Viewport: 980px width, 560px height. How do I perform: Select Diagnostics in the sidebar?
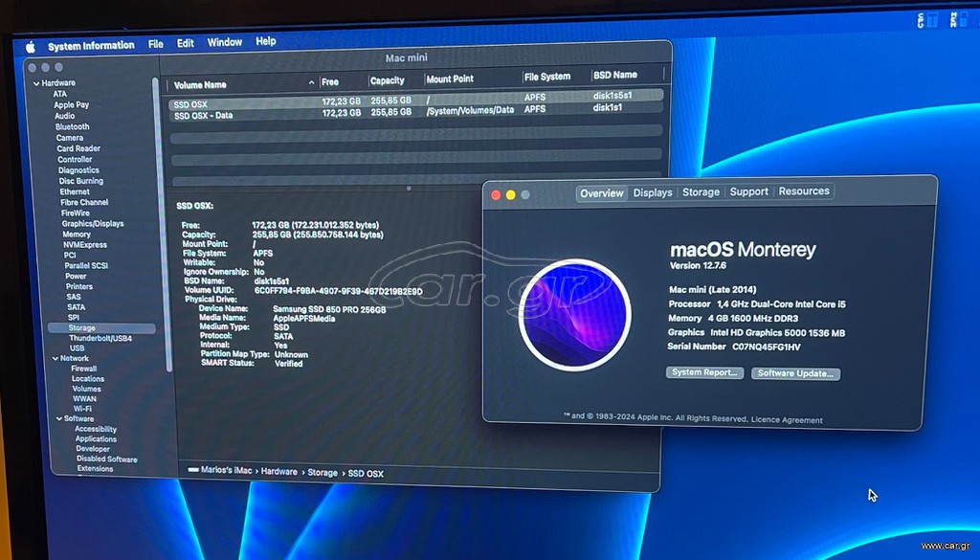(x=78, y=170)
